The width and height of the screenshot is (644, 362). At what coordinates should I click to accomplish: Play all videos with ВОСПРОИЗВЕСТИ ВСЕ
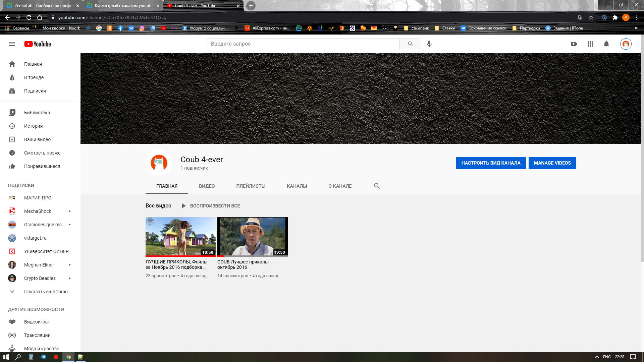click(211, 206)
